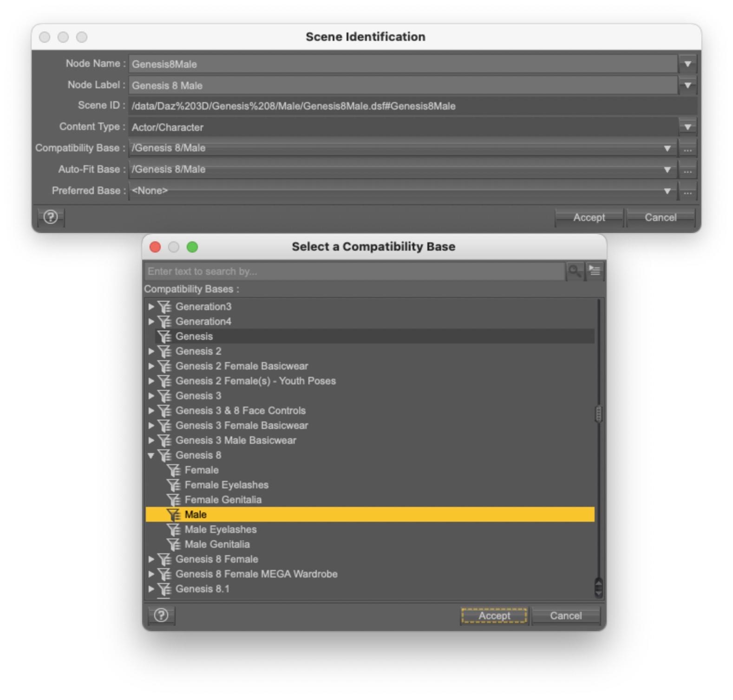733x700 pixels.
Task: Select "Male Eyelashes" in the tree
Action: tap(221, 530)
